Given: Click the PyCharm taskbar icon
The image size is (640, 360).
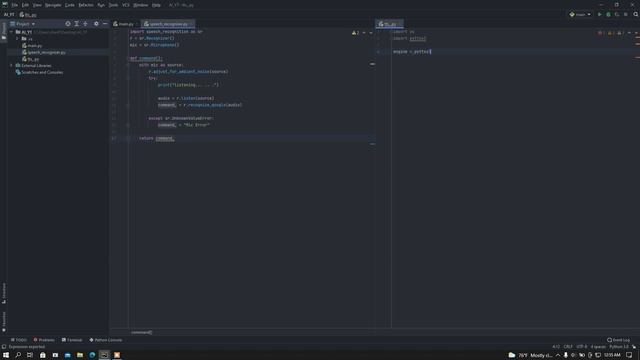Looking at the screenshot, I should pyautogui.click(x=104, y=355).
